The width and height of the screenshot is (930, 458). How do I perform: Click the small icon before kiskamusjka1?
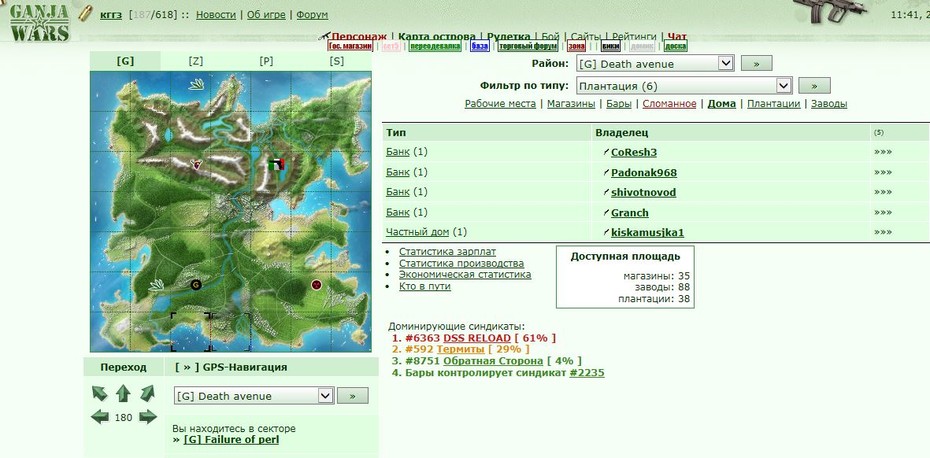click(x=606, y=232)
